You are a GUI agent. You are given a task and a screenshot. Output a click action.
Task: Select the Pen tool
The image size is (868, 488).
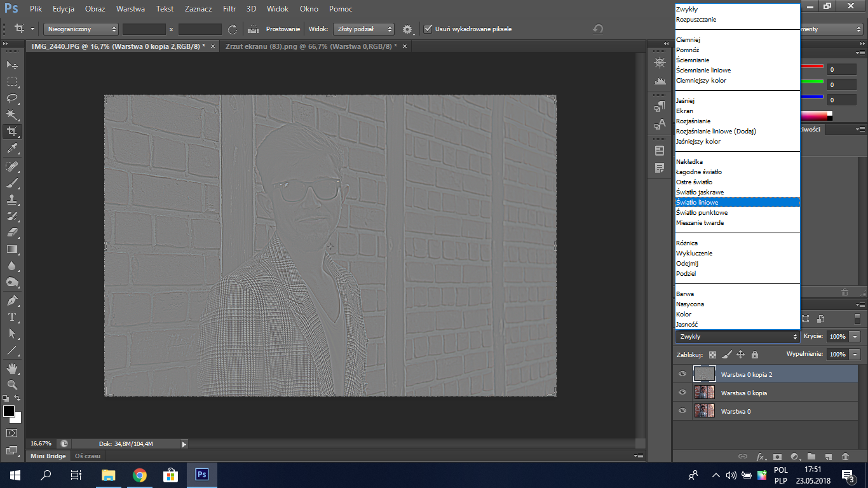(x=12, y=301)
